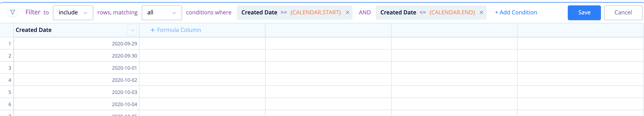Viewport: 644px width, 116px height.
Task: Click the 2020-10-04 cell
Action: pos(76,104)
